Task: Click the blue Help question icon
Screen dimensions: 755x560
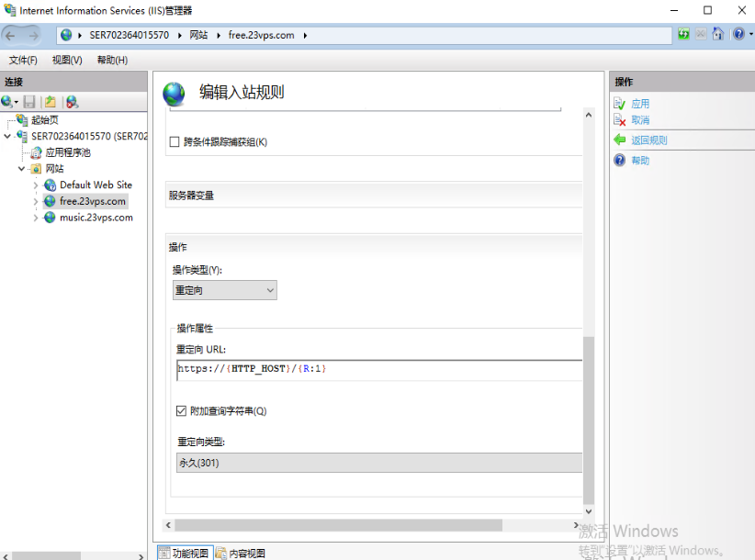Action: pyautogui.click(x=619, y=161)
